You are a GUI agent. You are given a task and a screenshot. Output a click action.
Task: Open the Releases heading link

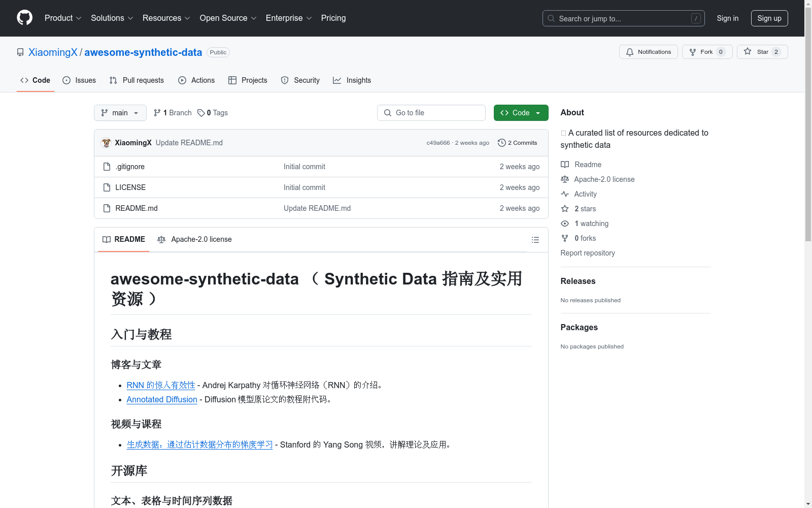coord(578,281)
